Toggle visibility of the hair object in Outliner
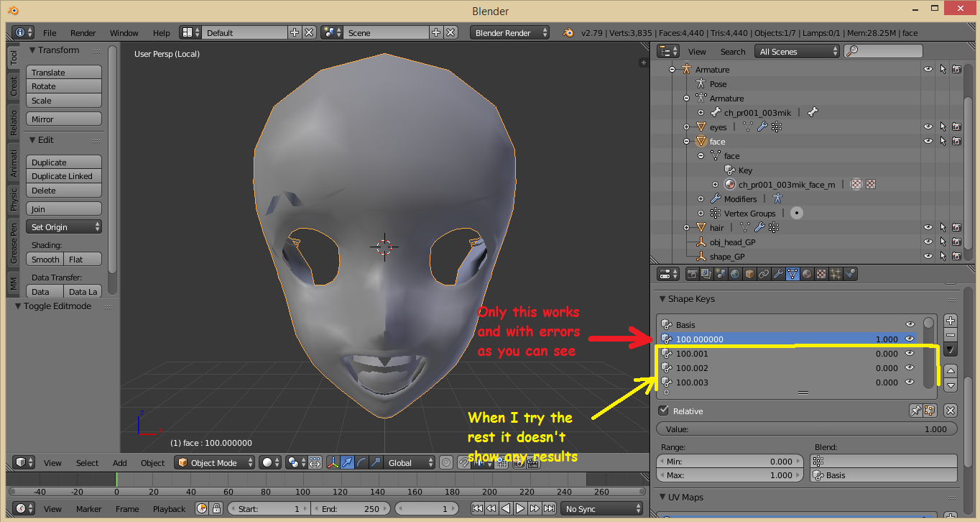The image size is (980, 522). (928, 227)
